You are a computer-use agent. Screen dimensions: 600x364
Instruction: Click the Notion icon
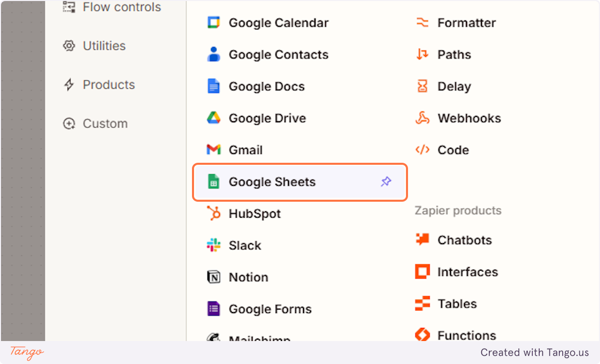pyautogui.click(x=213, y=277)
